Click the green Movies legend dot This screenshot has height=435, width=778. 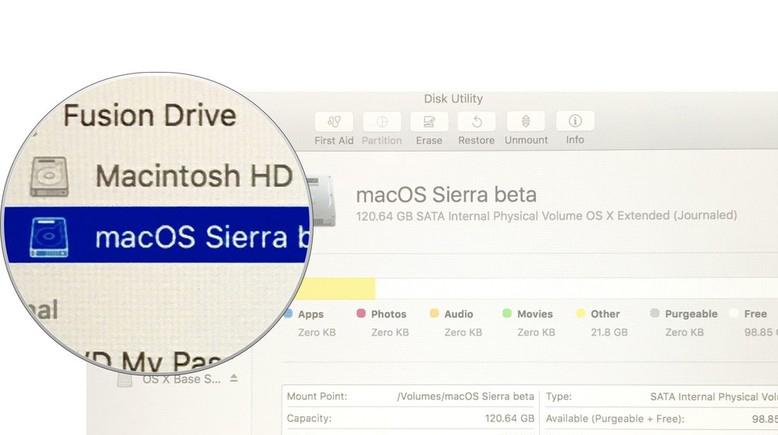[x=507, y=313]
